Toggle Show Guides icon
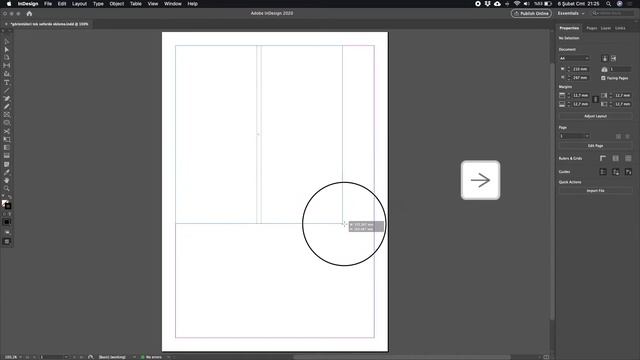The height and width of the screenshot is (360, 640). pos(603,172)
